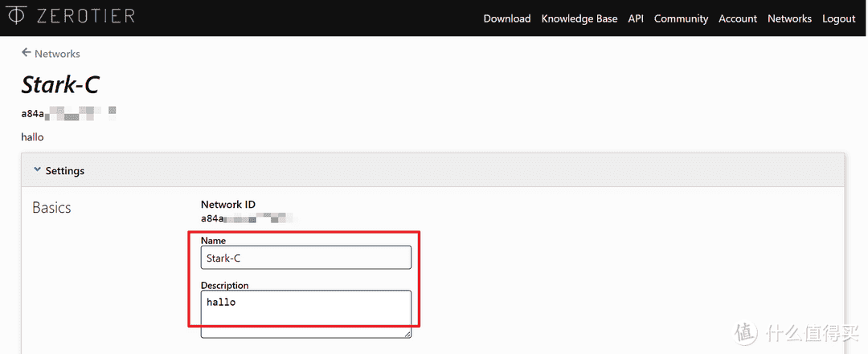Focus the Name field containing Stark-C

tap(305, 258)
